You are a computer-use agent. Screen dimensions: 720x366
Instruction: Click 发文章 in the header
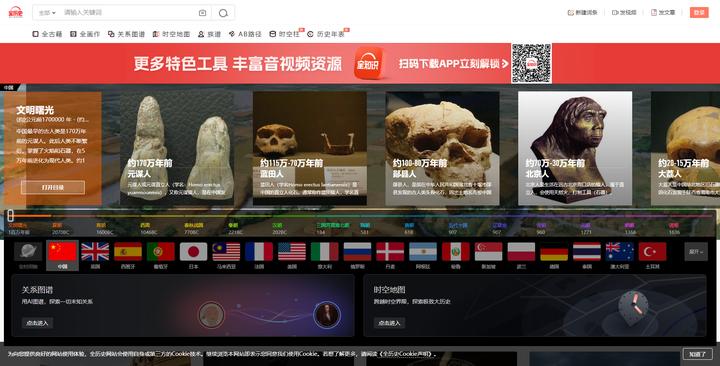(x=663, y=12)
